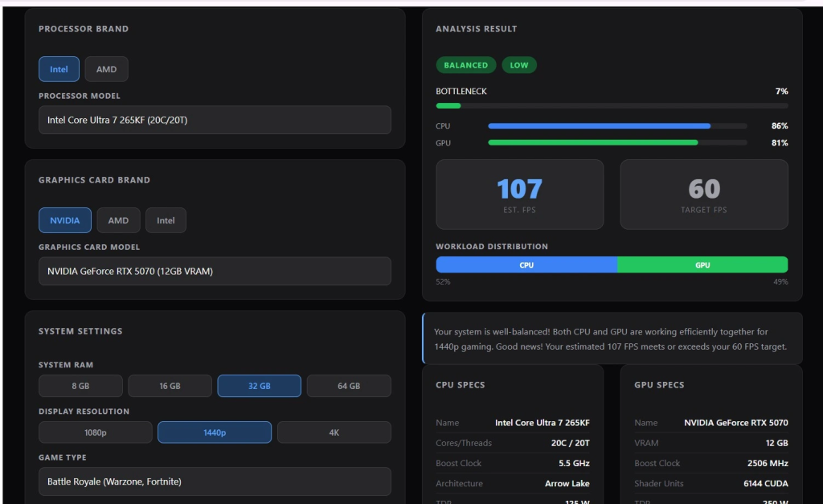Set system RAM to 64 GB
823x504 pixels.
point(349,386)
